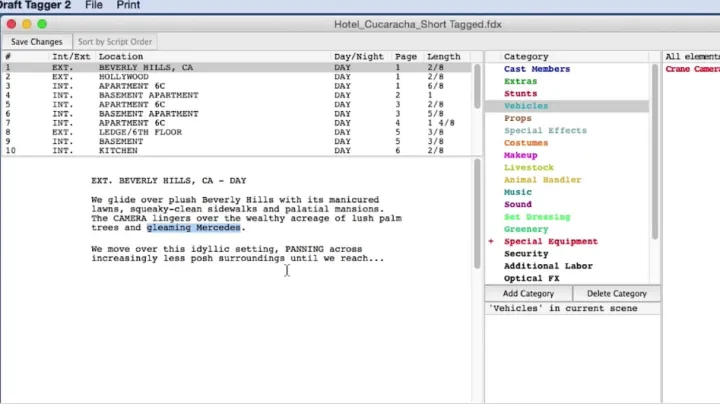Screen dimensions: 720x404
Task: Select the Props category
Action: pyautogui.click(x=517, y=118)
